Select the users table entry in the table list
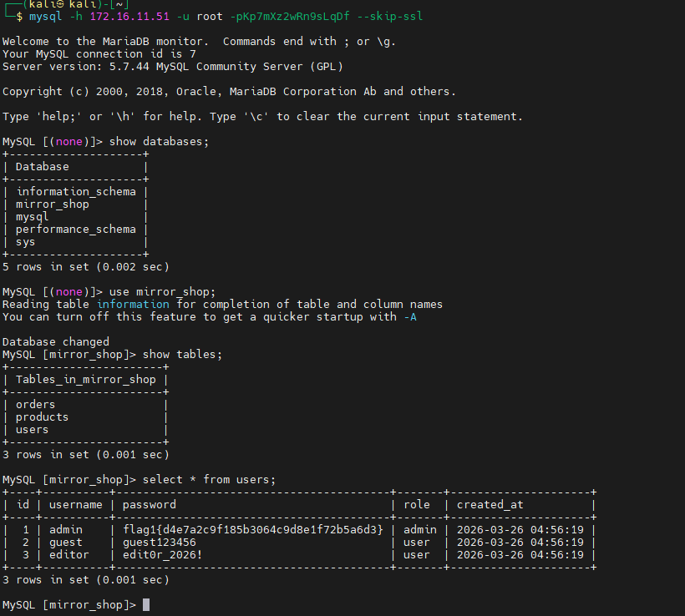This screenshot has height=616, width=685. click(32, 429)
